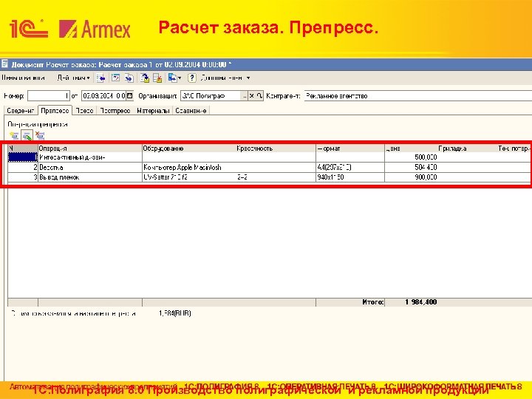The height and width of the screenshot is (399, 532).
Task: Open the Материалы tab
Action: click(x=153, y=111)
